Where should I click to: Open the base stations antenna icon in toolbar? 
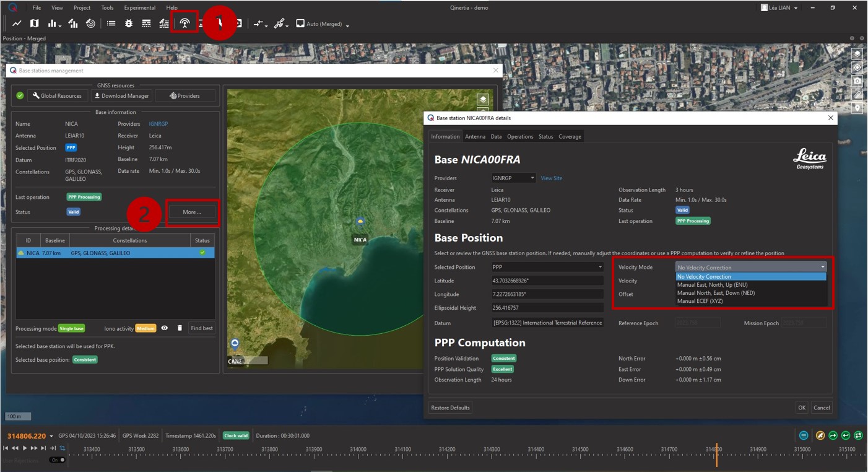click(184, 24)
